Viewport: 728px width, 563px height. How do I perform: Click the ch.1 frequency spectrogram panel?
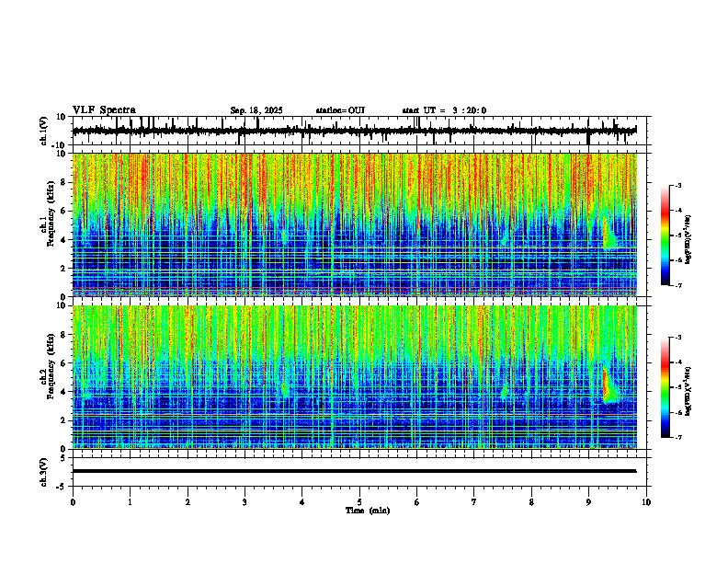[x=354, y=224]
